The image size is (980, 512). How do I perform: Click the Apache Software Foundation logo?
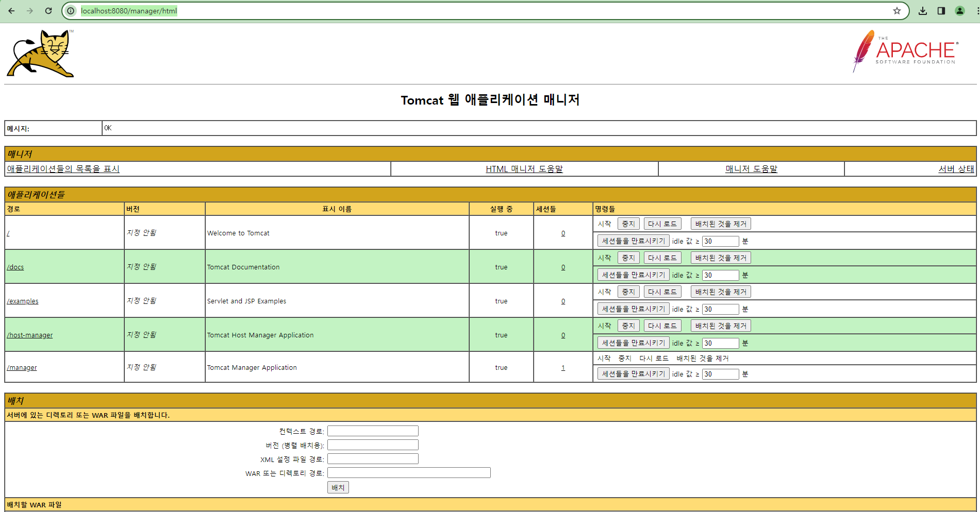906,51
